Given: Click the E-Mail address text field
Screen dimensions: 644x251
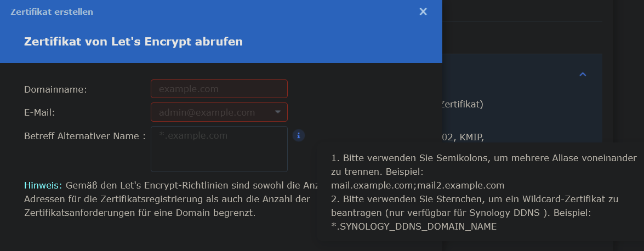Looking at the screenshot, I should click(219, 112).
